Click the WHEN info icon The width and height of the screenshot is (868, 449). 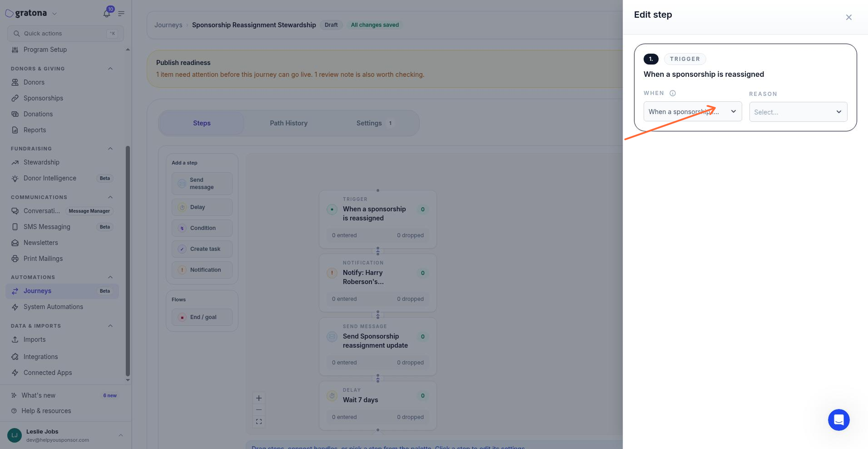click(x=673, y=93)
